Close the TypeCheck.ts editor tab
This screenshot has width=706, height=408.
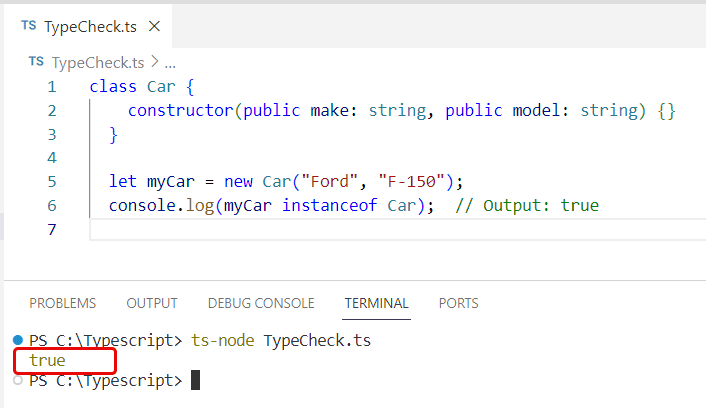tap(154, 27)
